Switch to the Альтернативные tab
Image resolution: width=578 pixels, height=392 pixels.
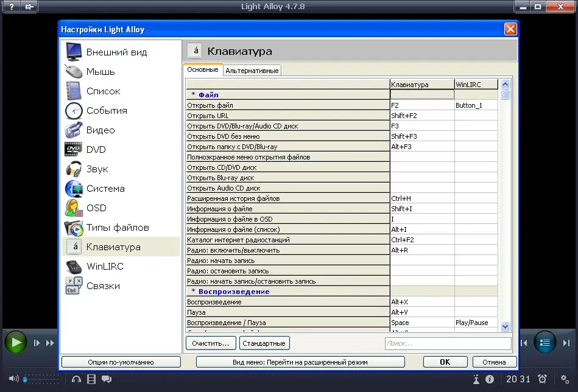252,71
